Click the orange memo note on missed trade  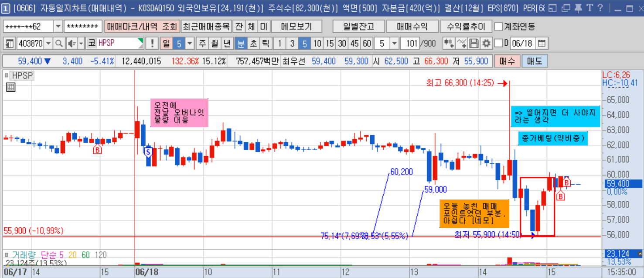[474, 214]
